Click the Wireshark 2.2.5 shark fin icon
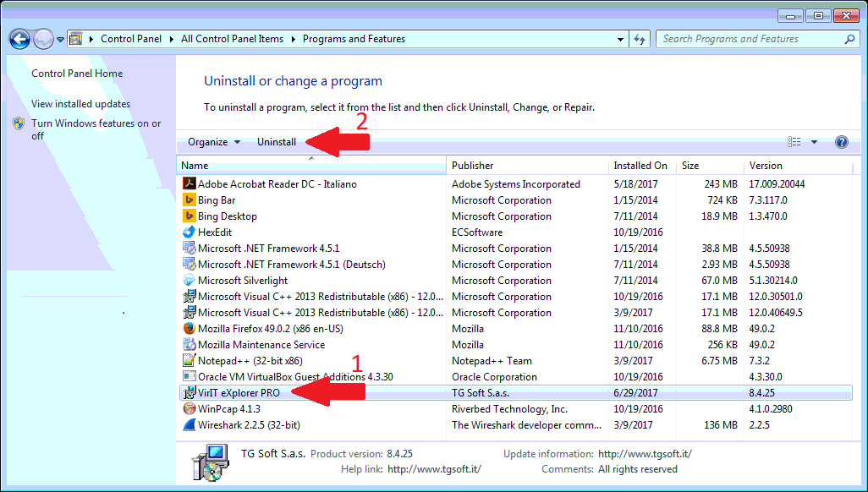The image size is (868, 492). [190, 424]
